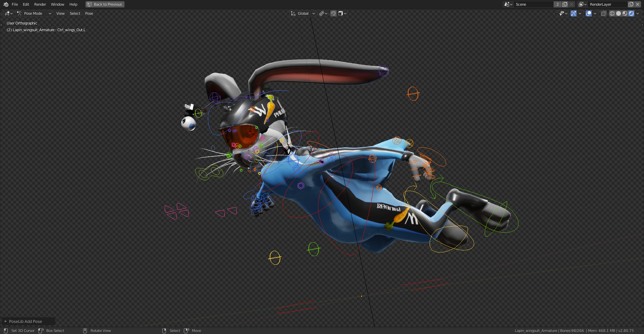This screenshot has height=334, width=644.
Task: Open the view layer browse dropdown
Action: (583, 4)
